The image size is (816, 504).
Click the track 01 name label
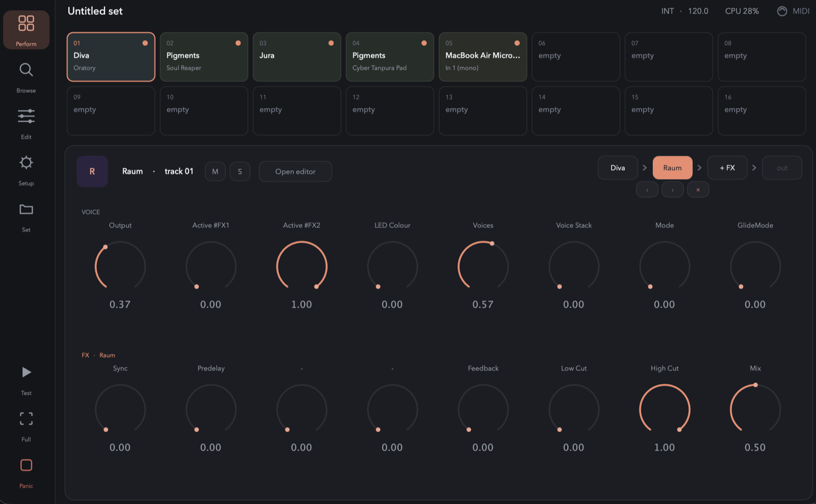[179, 171]
